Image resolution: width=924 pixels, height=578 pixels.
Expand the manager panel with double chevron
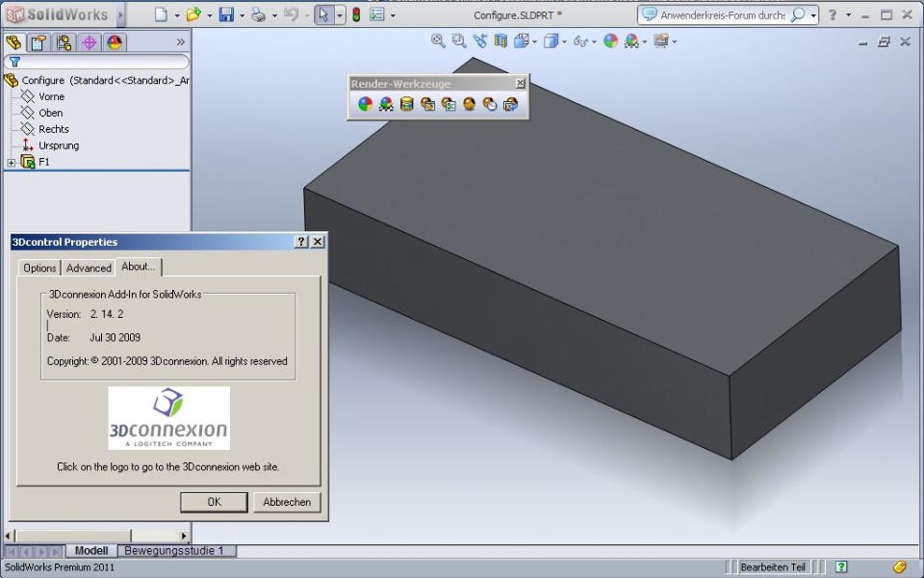click(x=180, y=41)
